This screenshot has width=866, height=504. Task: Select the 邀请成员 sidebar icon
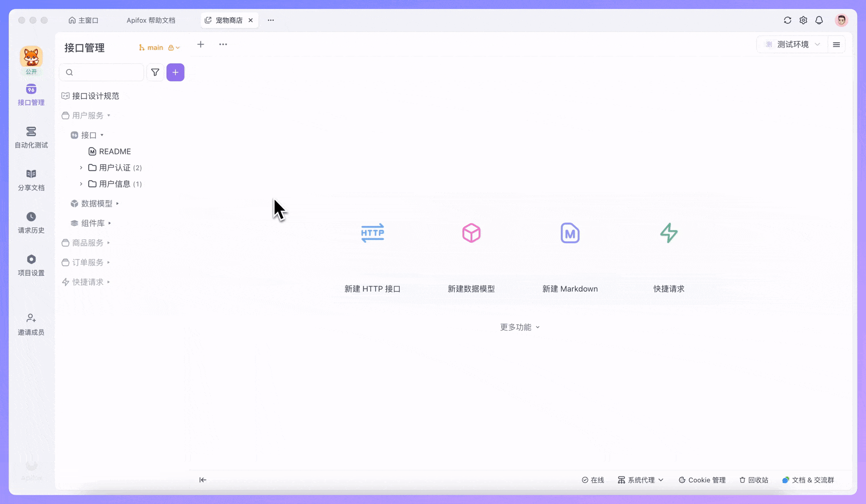coord(31,324)
